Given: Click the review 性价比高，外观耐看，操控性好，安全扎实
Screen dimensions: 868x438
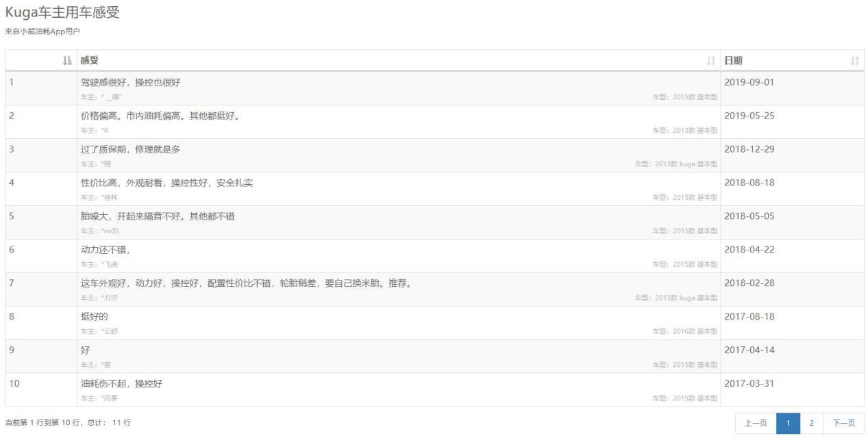Looking at the screenshot, I should coord(167,183).
